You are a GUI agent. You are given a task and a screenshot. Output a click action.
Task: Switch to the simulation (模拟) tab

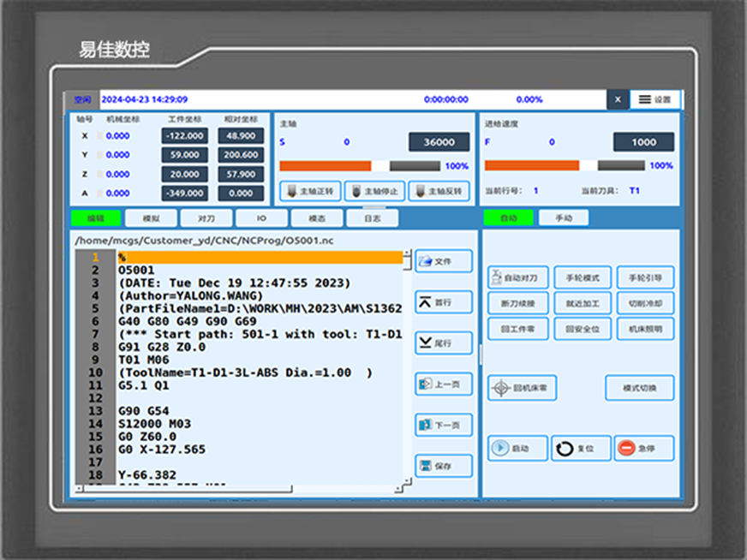pyautogui.click(x=151, y=218)
